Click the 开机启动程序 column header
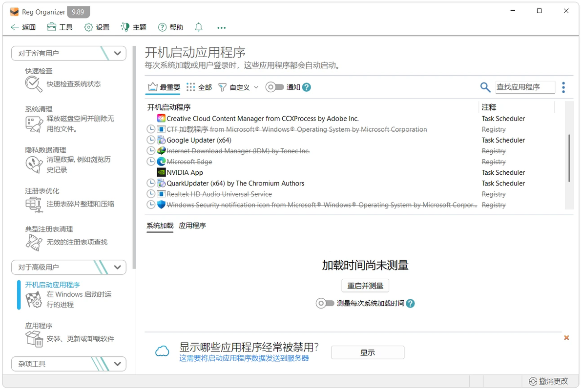 click(x=169, y=107)
